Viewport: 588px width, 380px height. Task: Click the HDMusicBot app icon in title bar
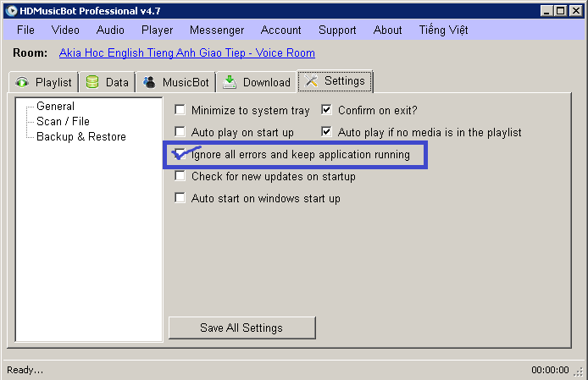[x=12, y=11]
